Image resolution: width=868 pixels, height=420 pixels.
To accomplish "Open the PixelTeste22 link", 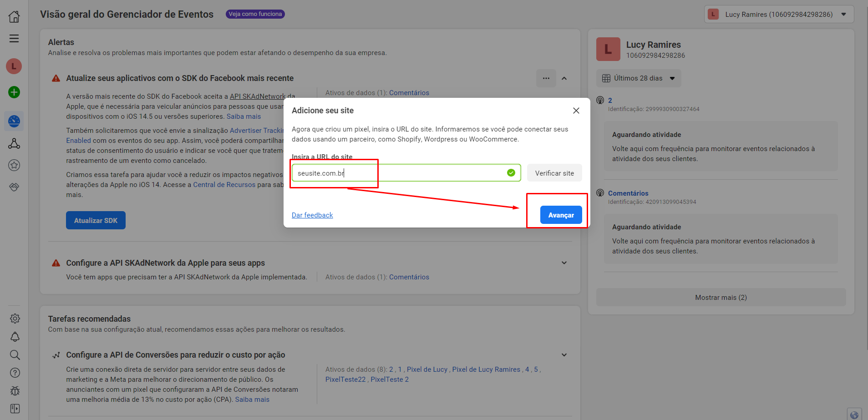I will [x=345, y=380].
